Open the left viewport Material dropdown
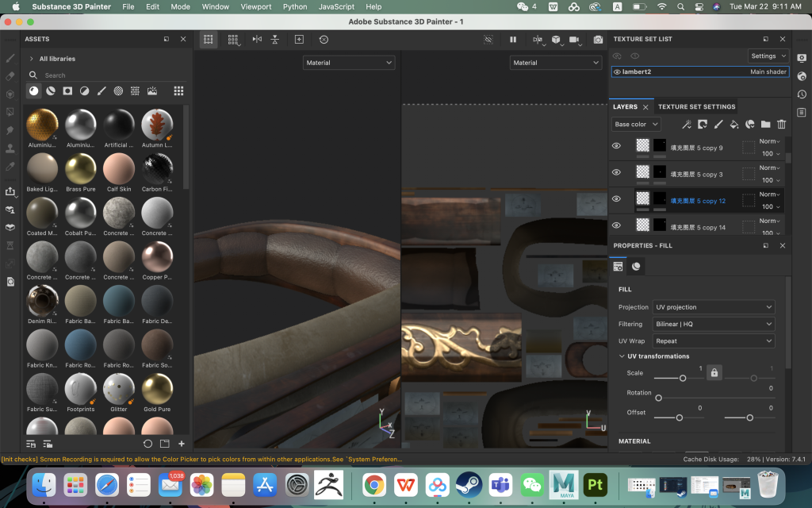812x508 pixels. pyautogui.click(x=349, y=63)
